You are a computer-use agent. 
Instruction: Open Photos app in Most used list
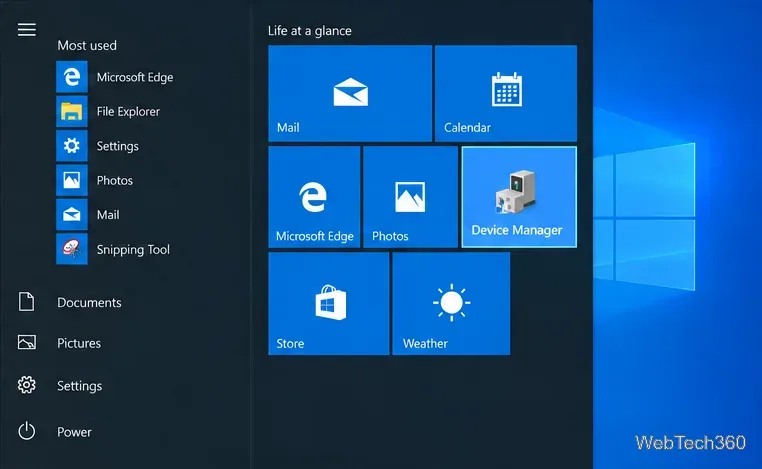click(95, 180)
